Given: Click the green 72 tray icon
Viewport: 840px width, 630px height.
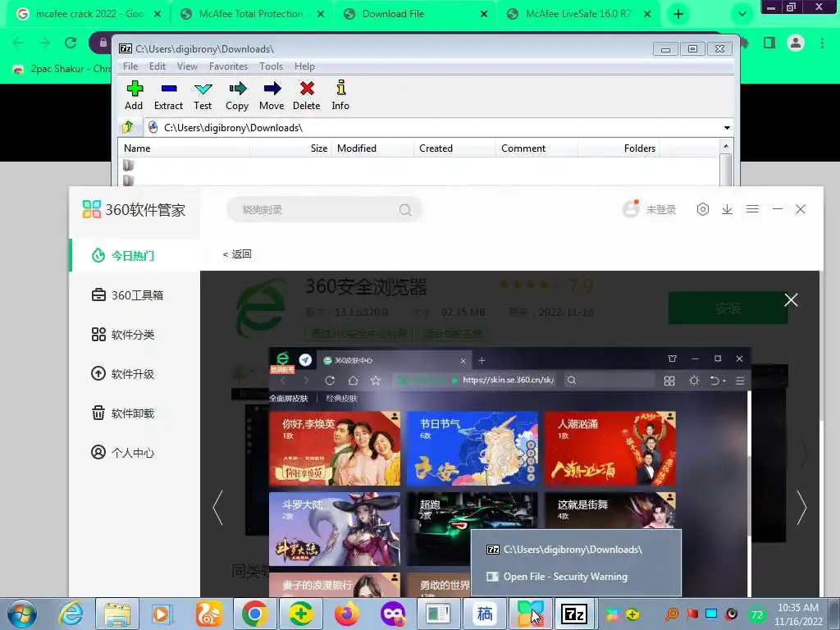Looking at the screenshot, I should (756, 614).
